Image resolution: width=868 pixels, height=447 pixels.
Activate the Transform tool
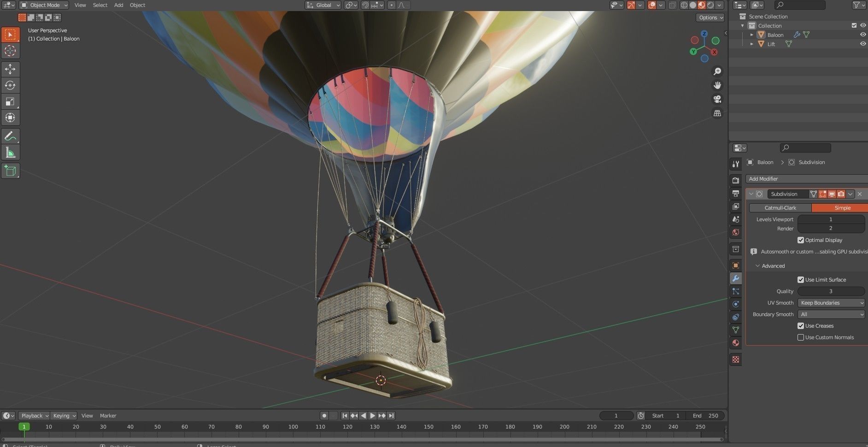pyautogui.click(x=10, y=118)
